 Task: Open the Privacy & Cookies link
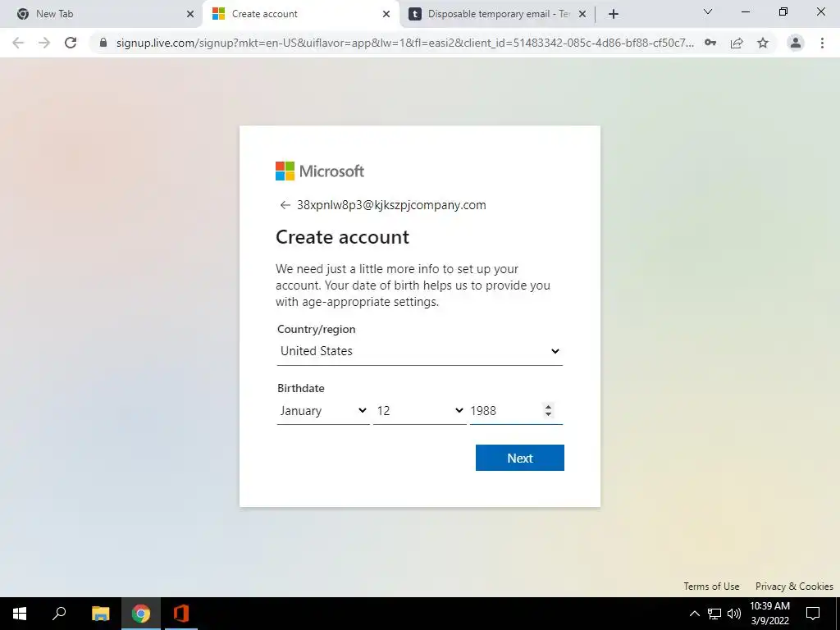[x=794, y=586]
